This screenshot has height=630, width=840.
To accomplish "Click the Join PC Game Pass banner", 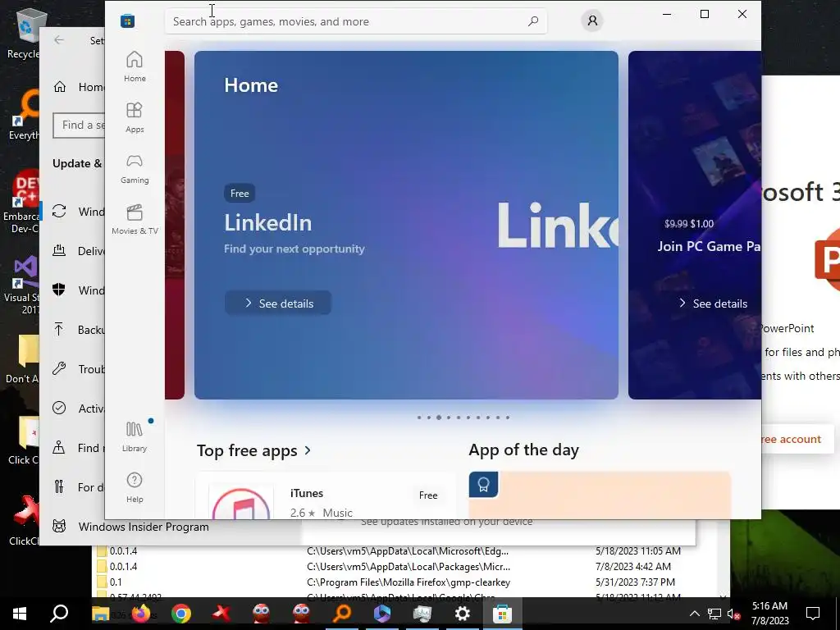I will coord(695,225).
